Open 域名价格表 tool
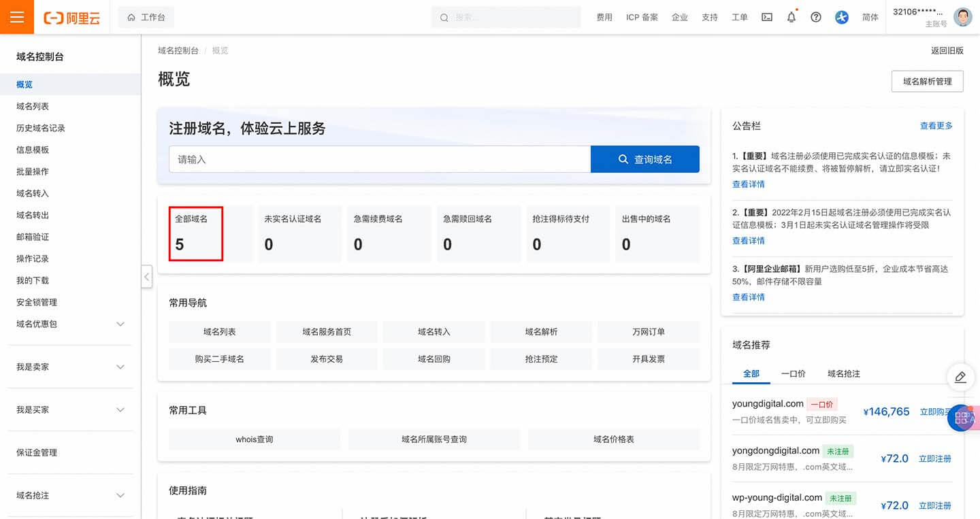Screen dimensions: 980x519 (x=614, y=439)
